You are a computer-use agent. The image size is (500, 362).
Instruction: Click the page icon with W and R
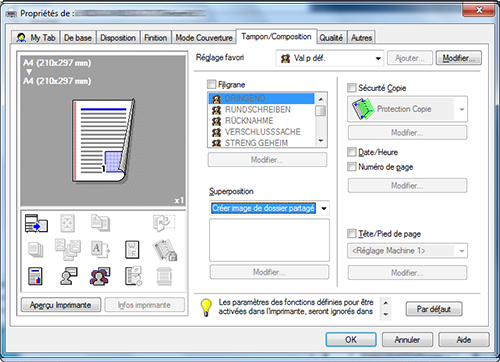[x=132, y=250]
